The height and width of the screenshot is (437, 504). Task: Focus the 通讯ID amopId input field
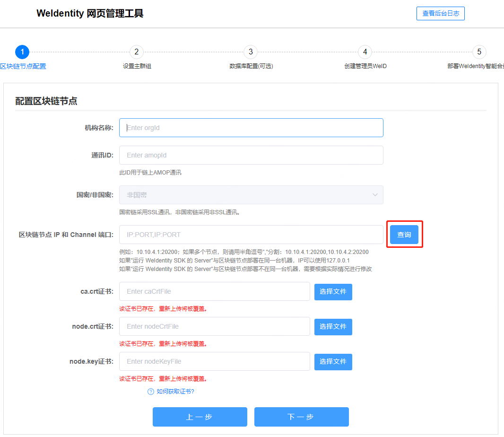[x=251, y=155]
